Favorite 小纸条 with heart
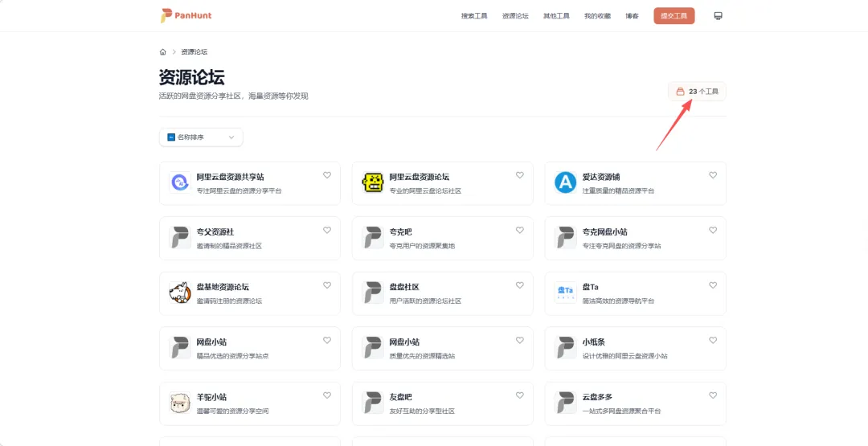868x446 pixels. click(713, 340)
